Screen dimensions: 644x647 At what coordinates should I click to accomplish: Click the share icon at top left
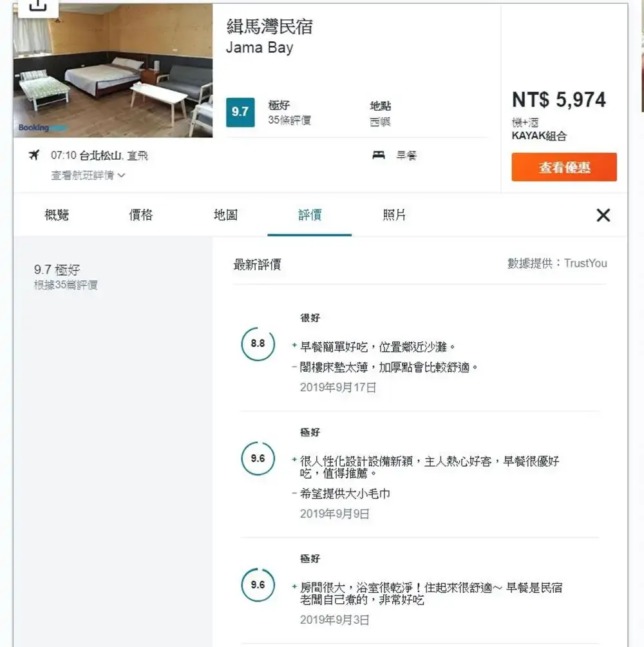[38, 5]
